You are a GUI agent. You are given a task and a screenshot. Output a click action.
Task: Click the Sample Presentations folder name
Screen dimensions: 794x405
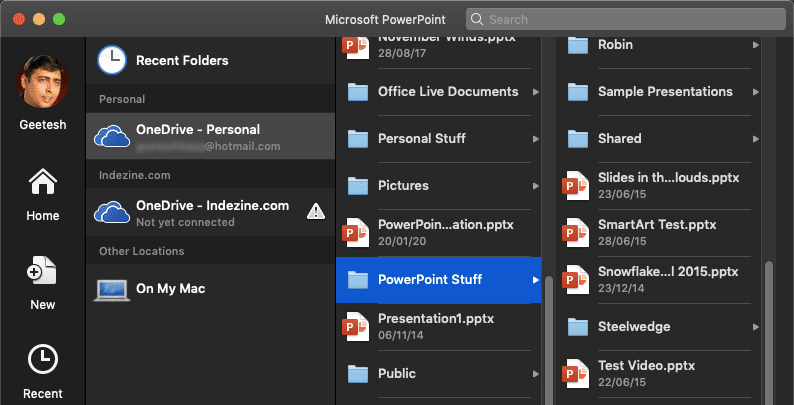point(665,92)
